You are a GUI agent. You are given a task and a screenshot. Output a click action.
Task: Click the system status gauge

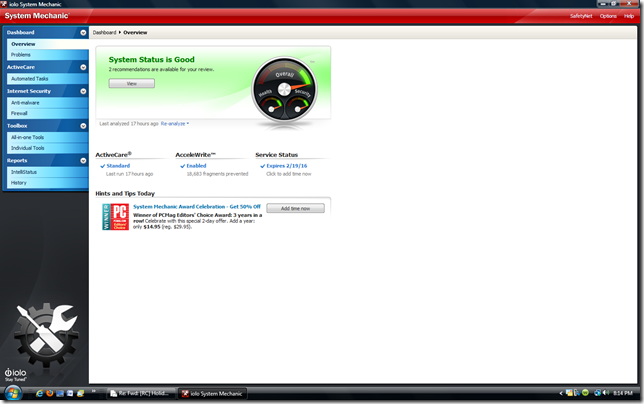point(284,90)
